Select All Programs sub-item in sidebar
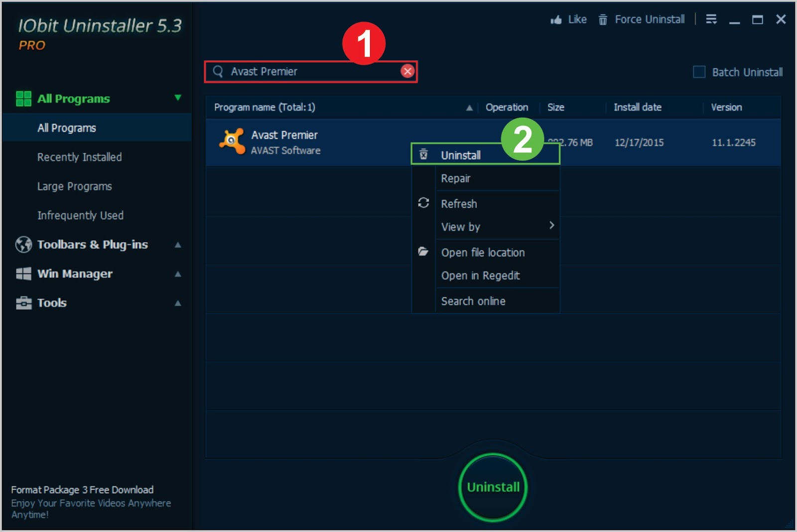 click(97, 128)
